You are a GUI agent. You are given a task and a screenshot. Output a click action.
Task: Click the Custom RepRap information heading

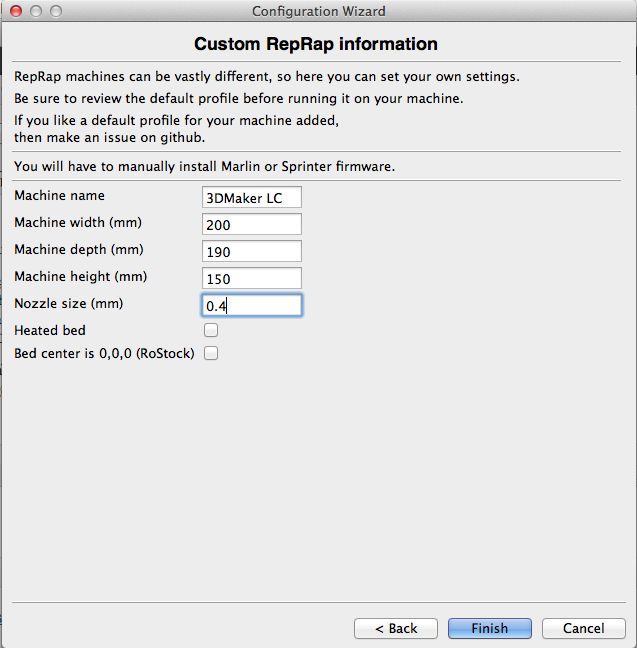(x=316, y=44)
